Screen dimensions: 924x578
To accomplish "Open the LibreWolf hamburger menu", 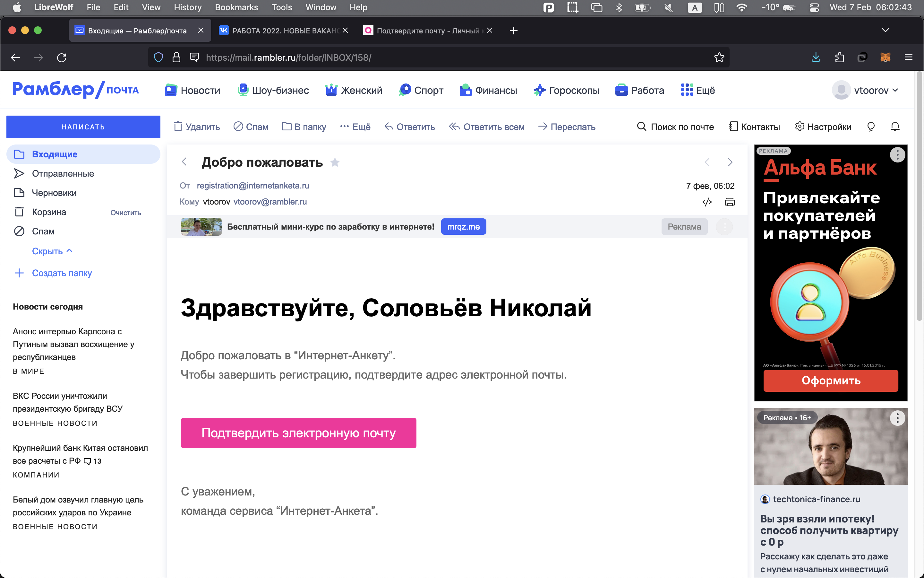I will [908, 57].
